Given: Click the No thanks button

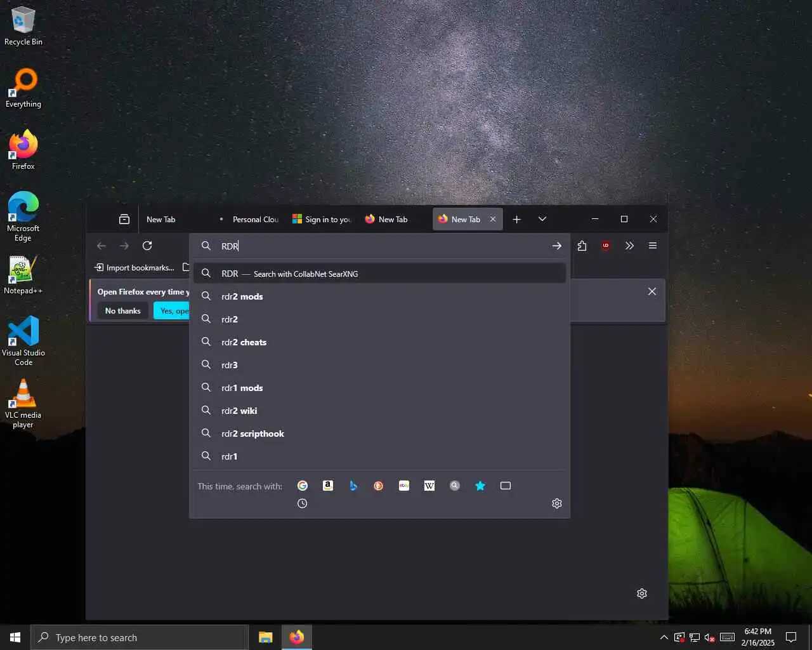Looking at the screenshot, I should [122, 311].
